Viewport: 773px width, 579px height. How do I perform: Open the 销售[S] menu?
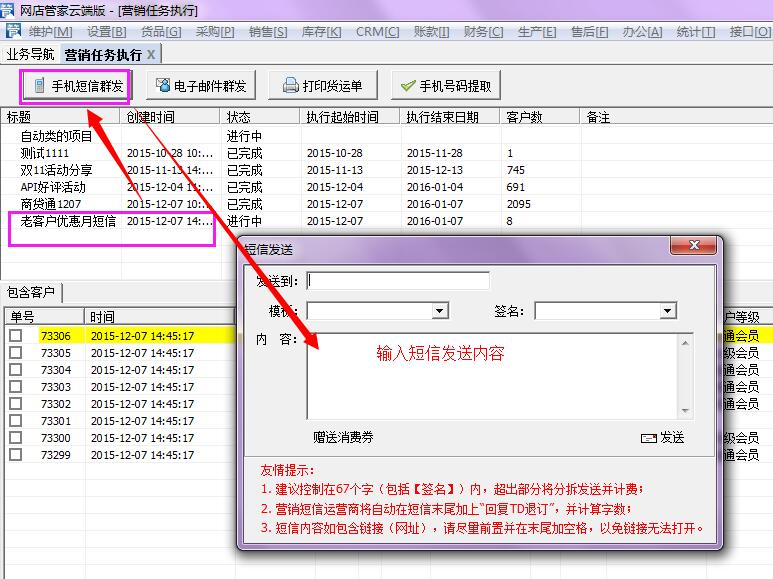pos(267,32)
